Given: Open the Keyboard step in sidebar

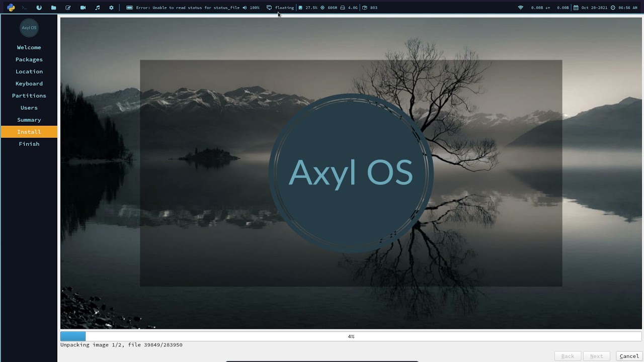Looking at the screenshot, I should point(29,83).
